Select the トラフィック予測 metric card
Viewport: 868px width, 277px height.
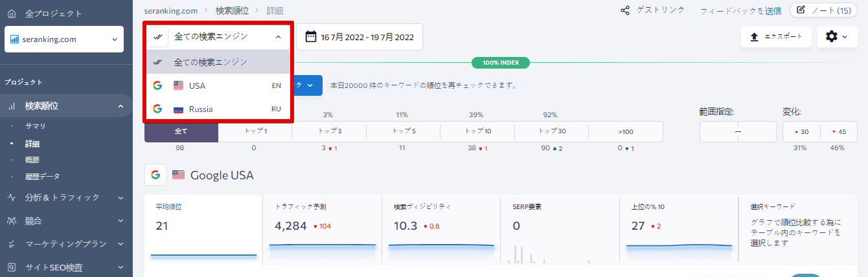pyautogui.click(x=322, y=230)
